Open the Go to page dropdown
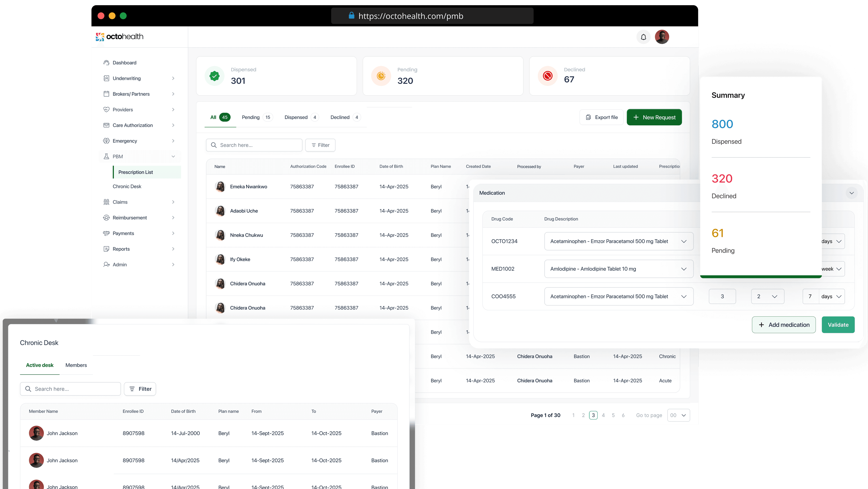This screenshot has width=868, height=489. (678, 415)
